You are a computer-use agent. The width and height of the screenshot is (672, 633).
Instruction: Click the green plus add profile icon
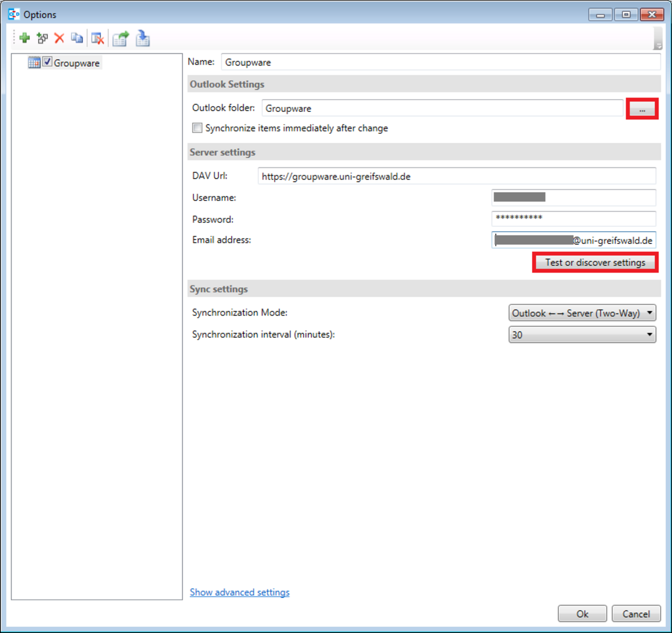[x=24, y=38]
